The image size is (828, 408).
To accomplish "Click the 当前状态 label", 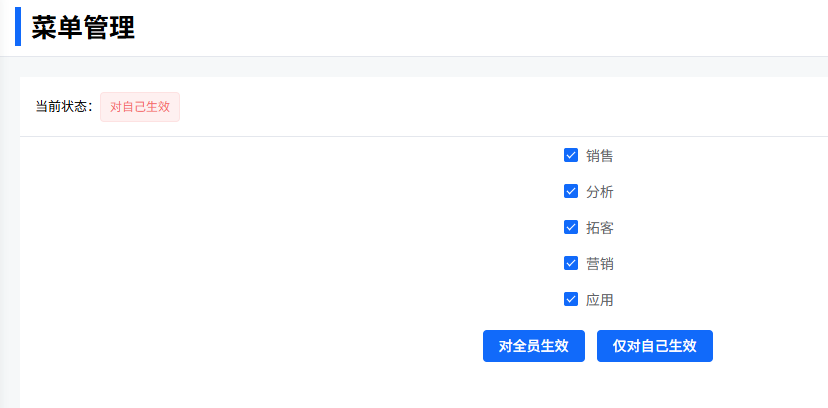I will [x=64, y=107].
